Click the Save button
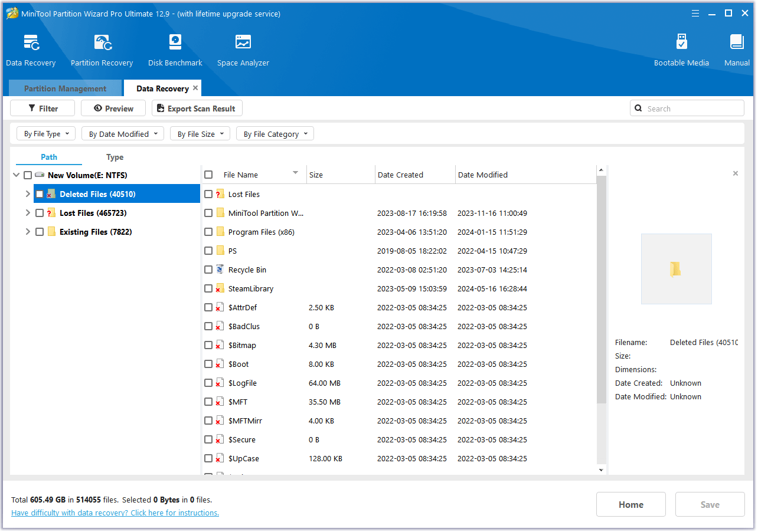Image resolution: width=758 pixels, height=532 pixels. point(710,505)
